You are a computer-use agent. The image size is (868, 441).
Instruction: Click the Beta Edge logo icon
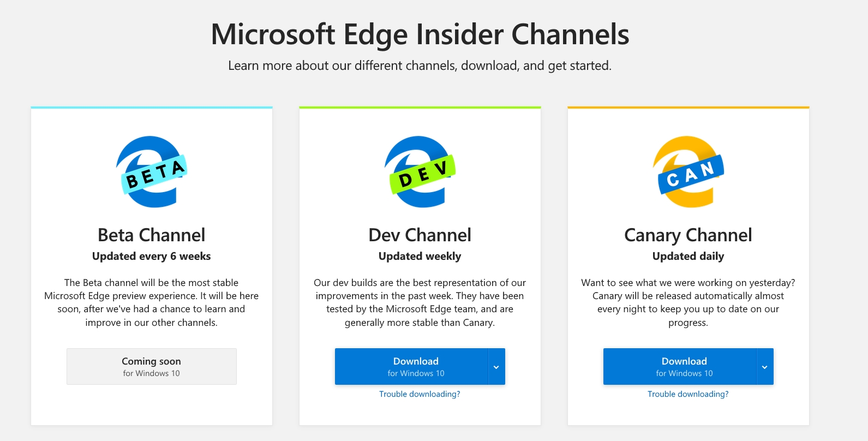coord(152,172)
